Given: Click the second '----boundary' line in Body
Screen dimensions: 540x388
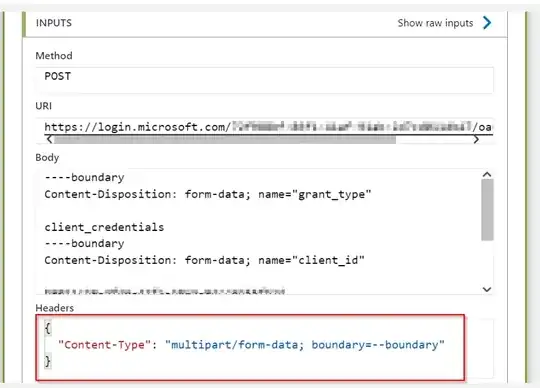Looking at the screenshot, I should click(x=84, y=244).
